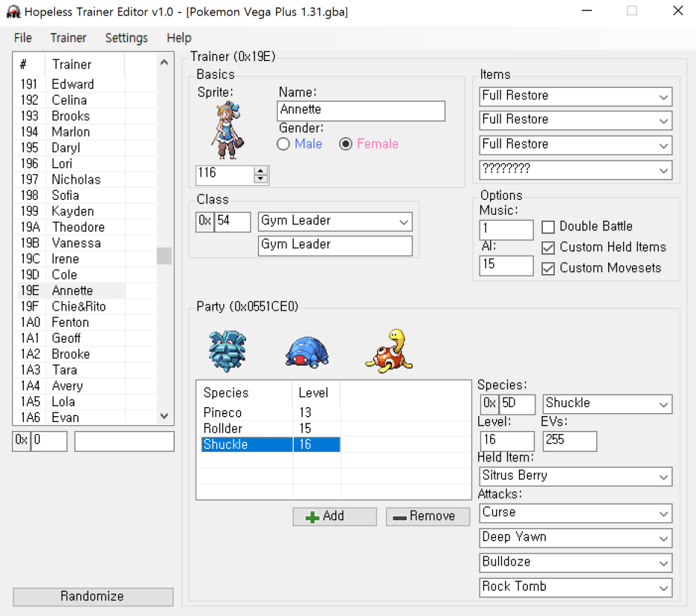Screen dimensions: 696x616
Task: Click the Shuckle party sprite
Action: point(390,350)
